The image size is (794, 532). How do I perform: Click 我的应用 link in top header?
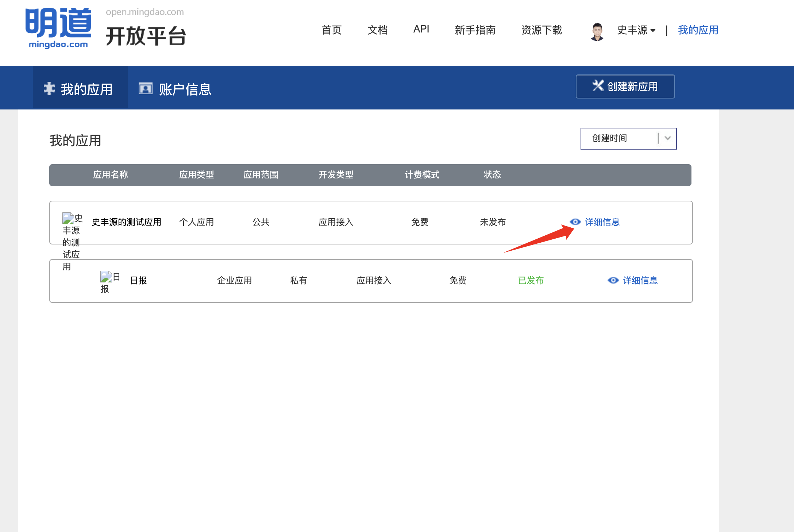[x=698, y=30]
